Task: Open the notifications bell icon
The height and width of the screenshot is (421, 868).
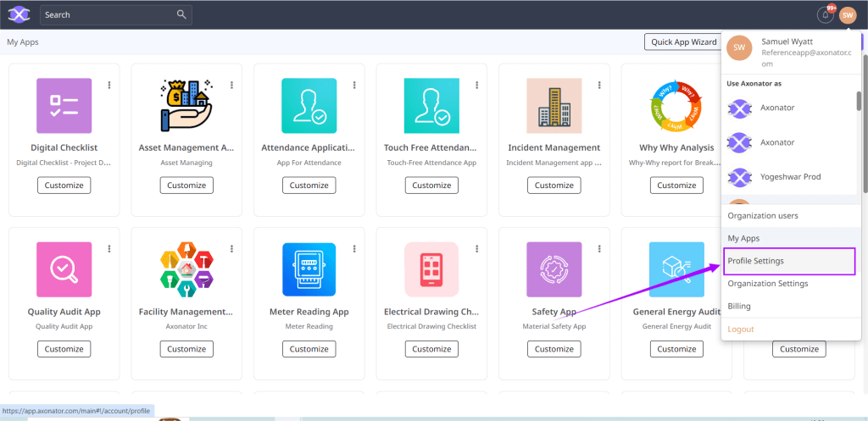Action: 825,14
